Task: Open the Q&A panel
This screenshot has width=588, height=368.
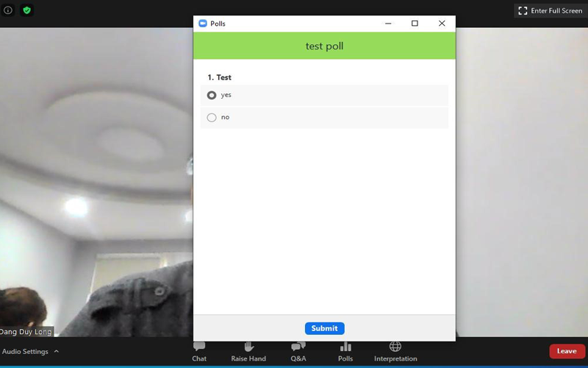Action: [x=298, y=352]
